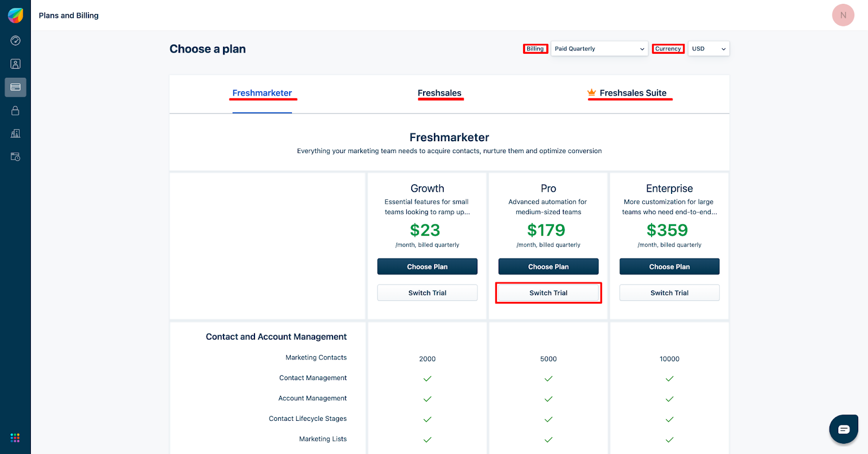868x454 pixels.
Task: Click the Currency label
Action: pyautogui.click(x=668, y=49)
